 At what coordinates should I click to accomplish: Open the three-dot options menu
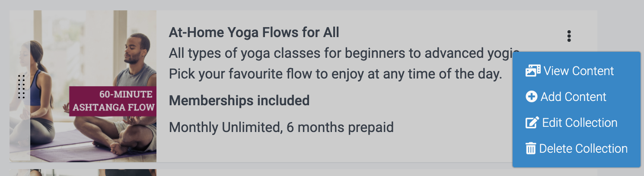tap(569, 36)
